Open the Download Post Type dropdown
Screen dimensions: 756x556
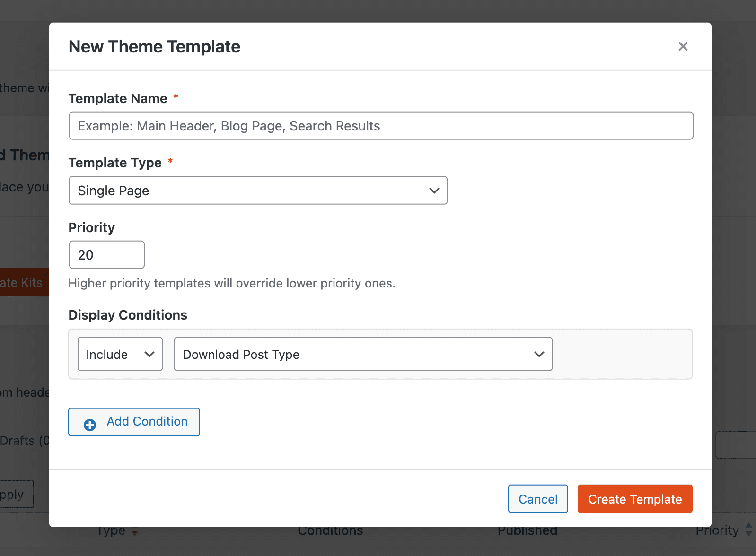[x=363, y=354]
